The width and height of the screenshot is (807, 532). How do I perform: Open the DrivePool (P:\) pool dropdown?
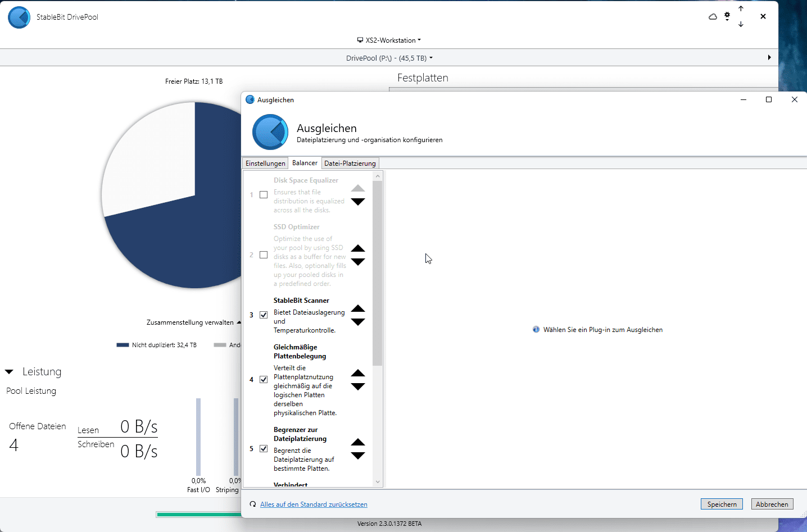pos(389,58)
